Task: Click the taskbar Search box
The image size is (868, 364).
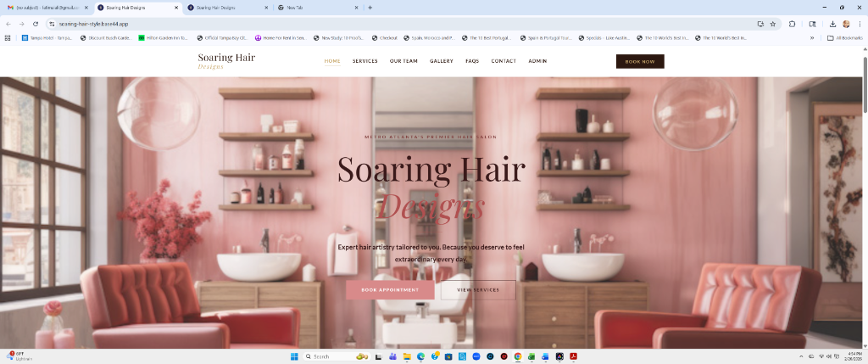Action: [336, 356]
